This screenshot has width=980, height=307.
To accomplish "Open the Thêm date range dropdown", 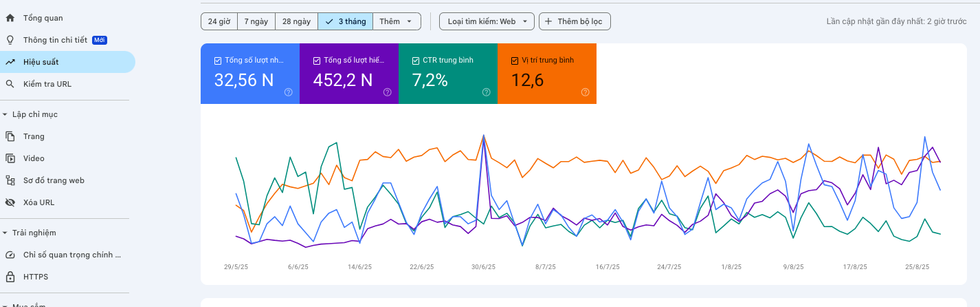I will tap(397, 21).
